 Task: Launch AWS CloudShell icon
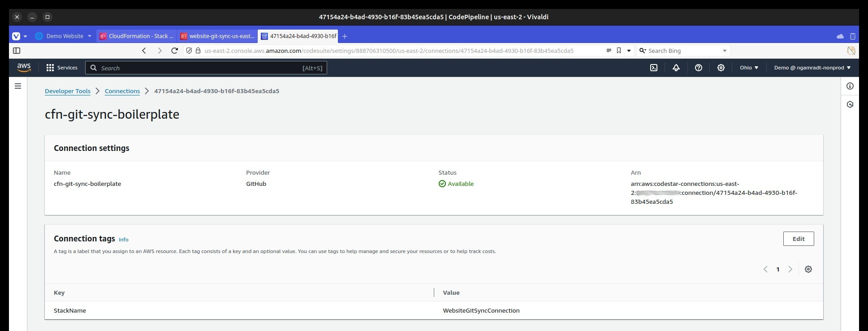coord(654,68)
